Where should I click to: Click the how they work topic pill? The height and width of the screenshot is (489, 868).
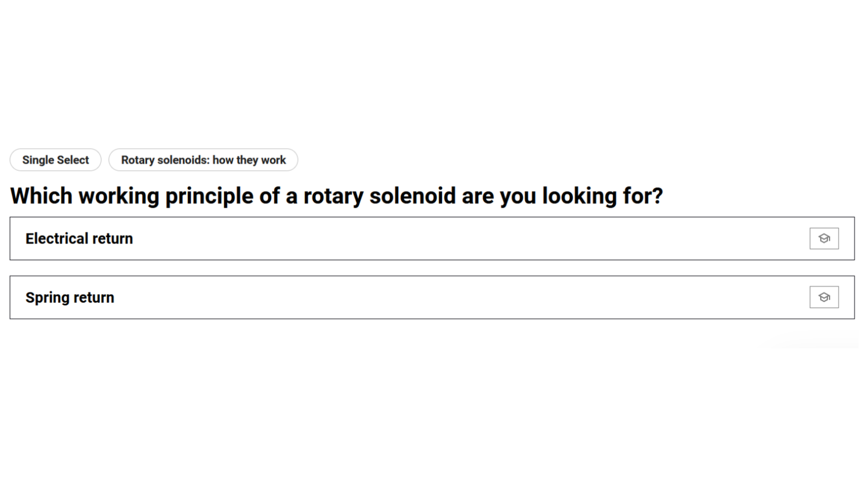(203, 160)
